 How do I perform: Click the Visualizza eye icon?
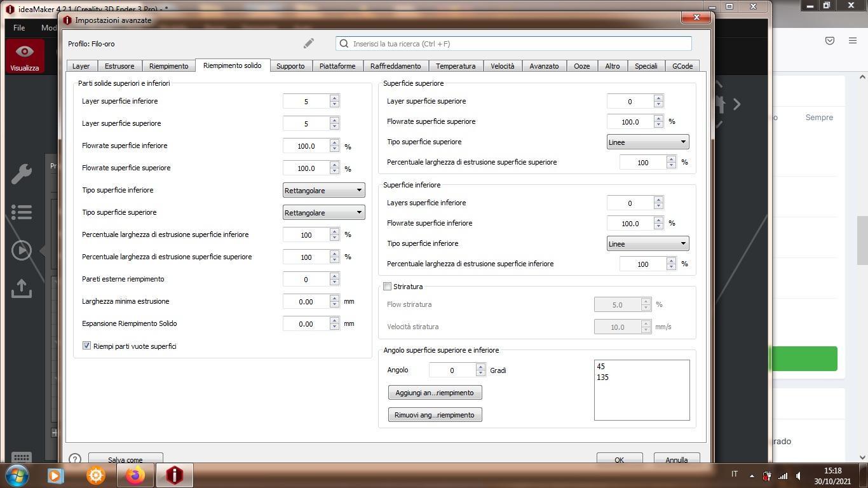tap(25, 51)
